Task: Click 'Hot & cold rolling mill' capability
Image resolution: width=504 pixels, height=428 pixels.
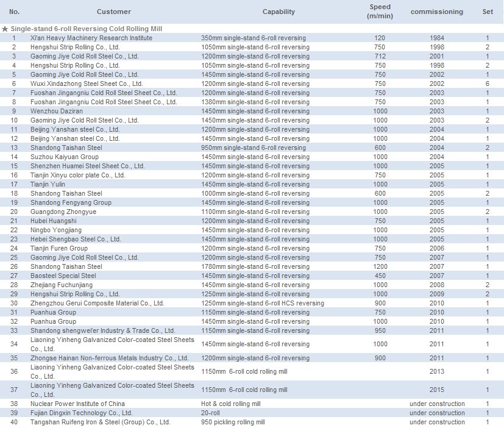Action: click(231, 404)
